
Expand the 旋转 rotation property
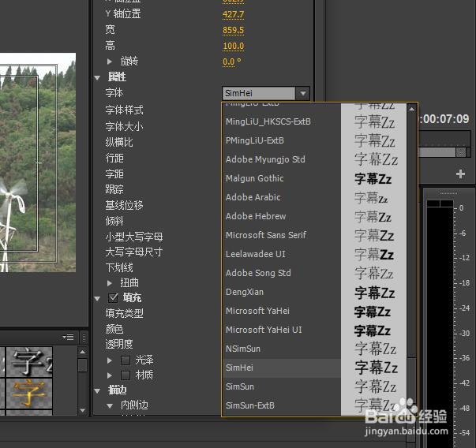tap(110, 62)
